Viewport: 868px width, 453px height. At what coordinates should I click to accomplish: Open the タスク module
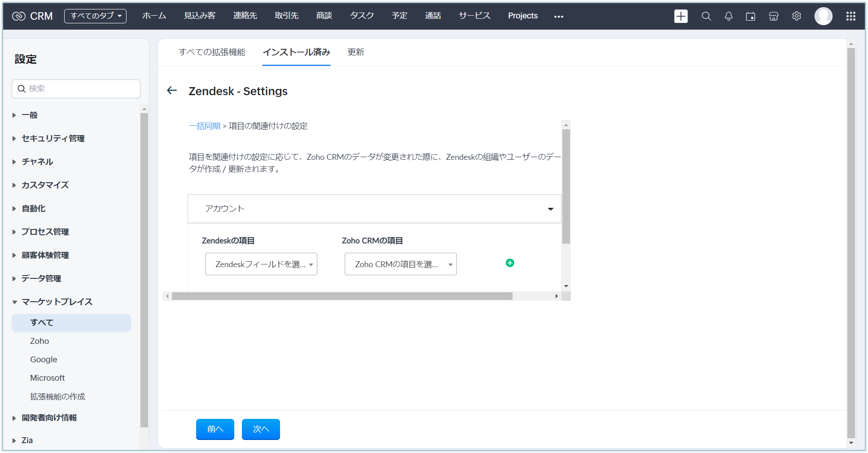pos(362,16)
